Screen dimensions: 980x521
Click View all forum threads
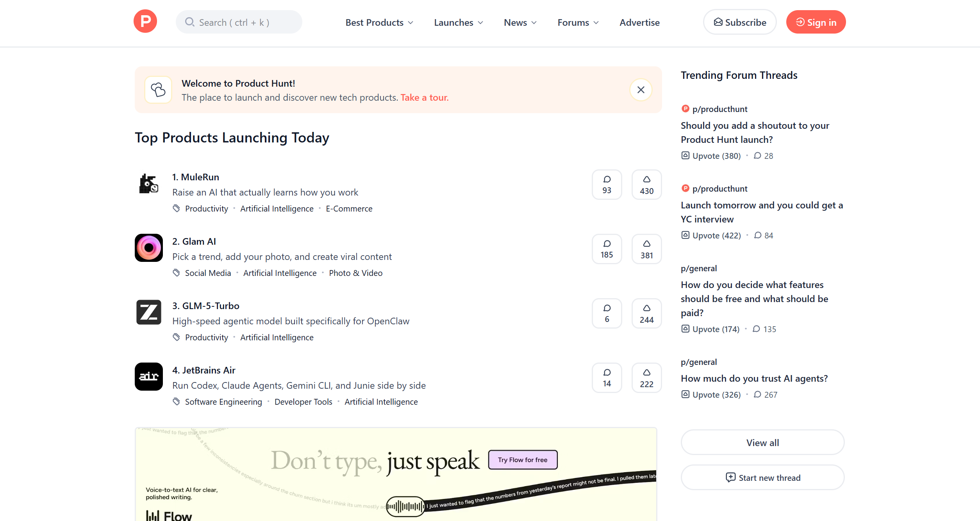pyautogui.click(x=762, y=443)
